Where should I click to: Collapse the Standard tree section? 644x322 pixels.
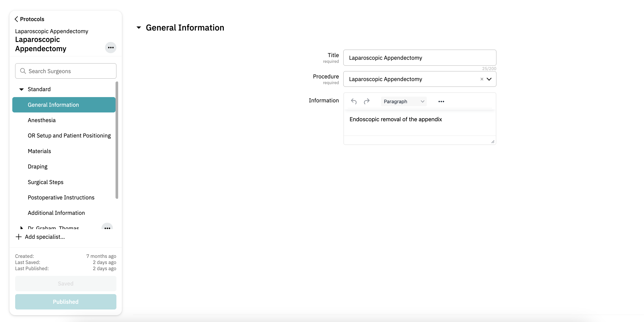(22, 89)
